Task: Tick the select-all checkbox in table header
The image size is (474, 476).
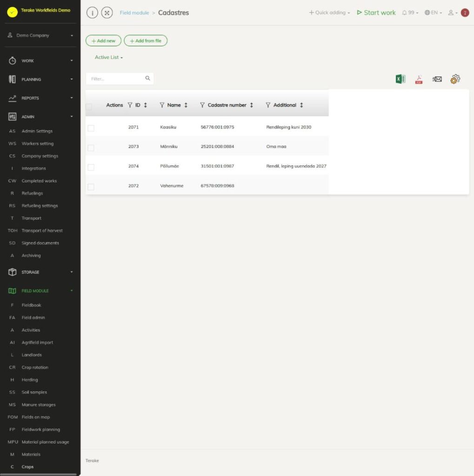Action: pos(89,106)
